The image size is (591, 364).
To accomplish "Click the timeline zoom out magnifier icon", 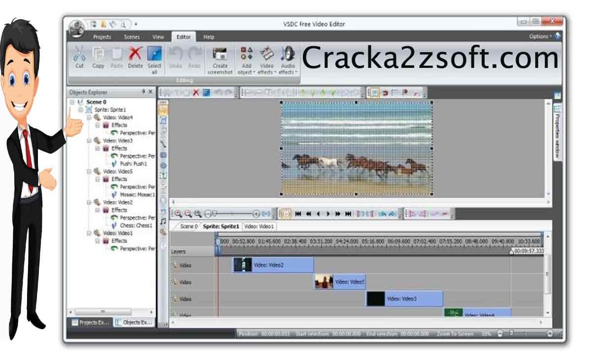I will (188, 213).
